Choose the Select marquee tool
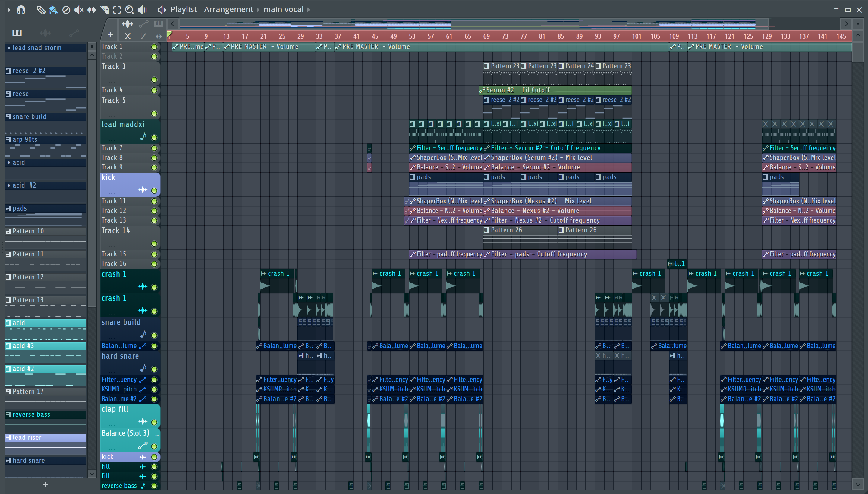The width and height of the screenshot is (868, 494). click(x=117, y=10)
